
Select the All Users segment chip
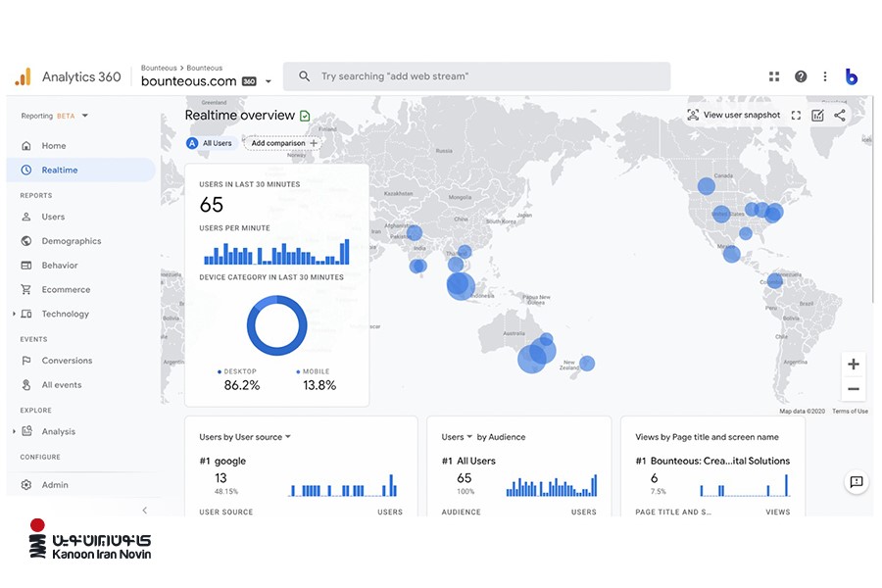210,143
